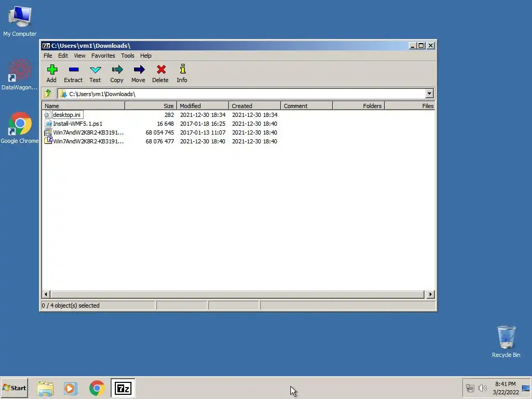Open the Info toolbar icon

pyautogui.click(x=182, y=69)
